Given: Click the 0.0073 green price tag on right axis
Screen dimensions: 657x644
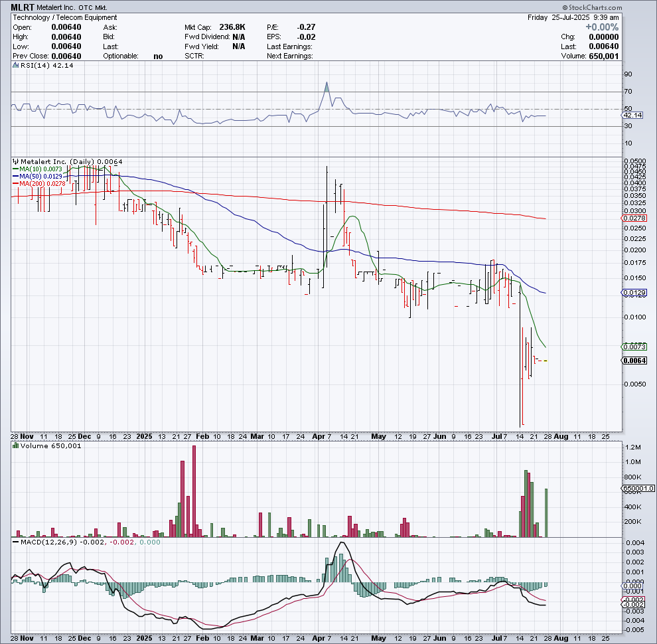Looking at the screenshot, I should (634, 347).
